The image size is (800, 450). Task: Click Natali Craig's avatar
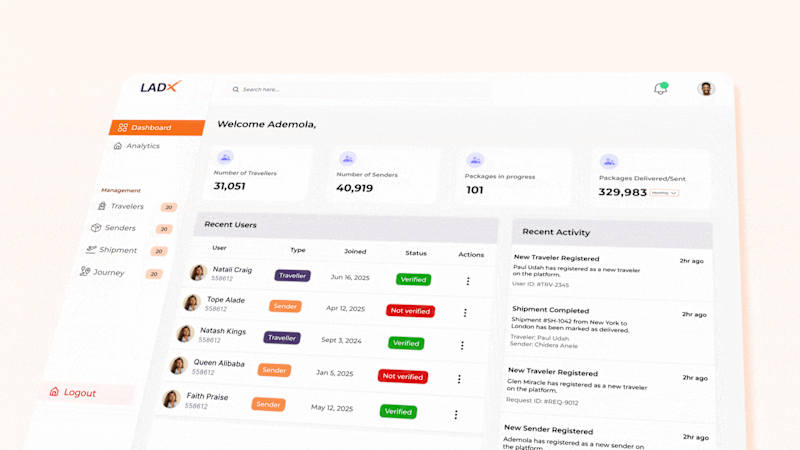(x=198, y=272)
